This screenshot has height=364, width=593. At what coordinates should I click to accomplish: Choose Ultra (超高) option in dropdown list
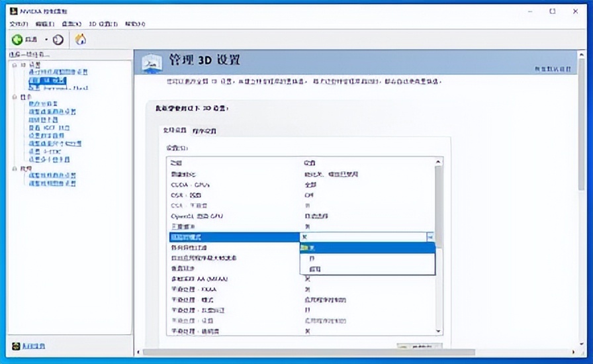click(x=367, y=269)
